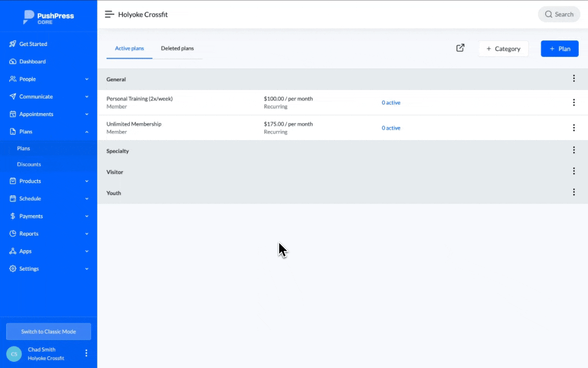Open the three-dot menu for Specialty category

tap(574, 150)
